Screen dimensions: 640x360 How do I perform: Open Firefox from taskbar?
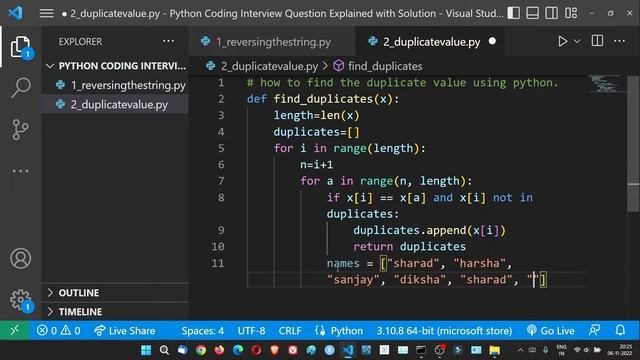click(219, 350)
